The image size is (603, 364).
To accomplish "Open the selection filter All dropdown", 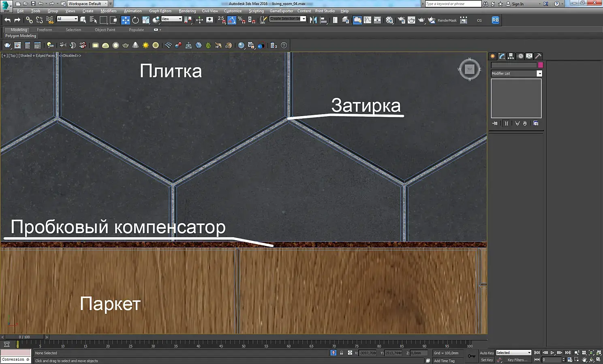I will tap(67, 19).
